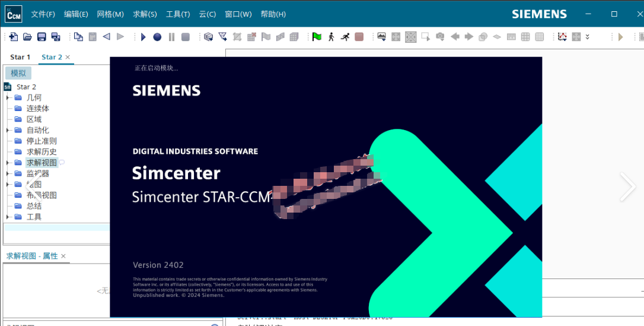Expand the 几何 tree node
The width and height of the screenshot is (644, 326).
[x=7, y=97]
